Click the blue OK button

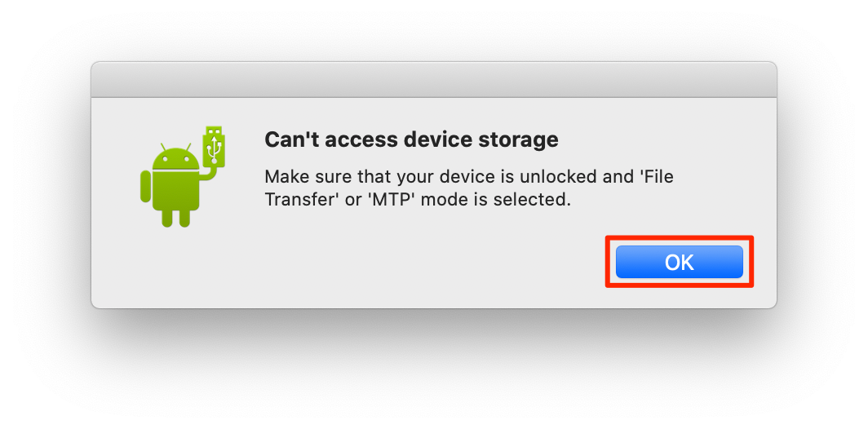(680, 262)
